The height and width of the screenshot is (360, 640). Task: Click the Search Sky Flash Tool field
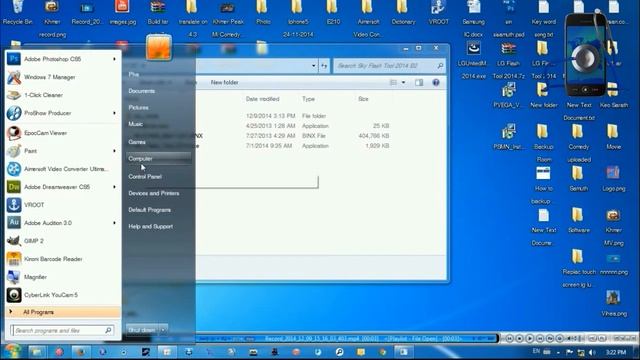point(389,66)
